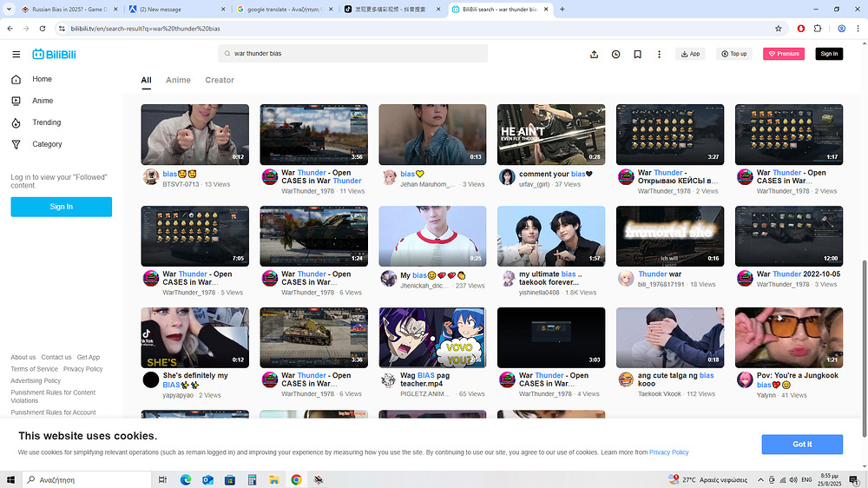
Task: Open the 'Wag BIAS pag teacher.mp4' thumbnail
Action: (x=432, y=337)
